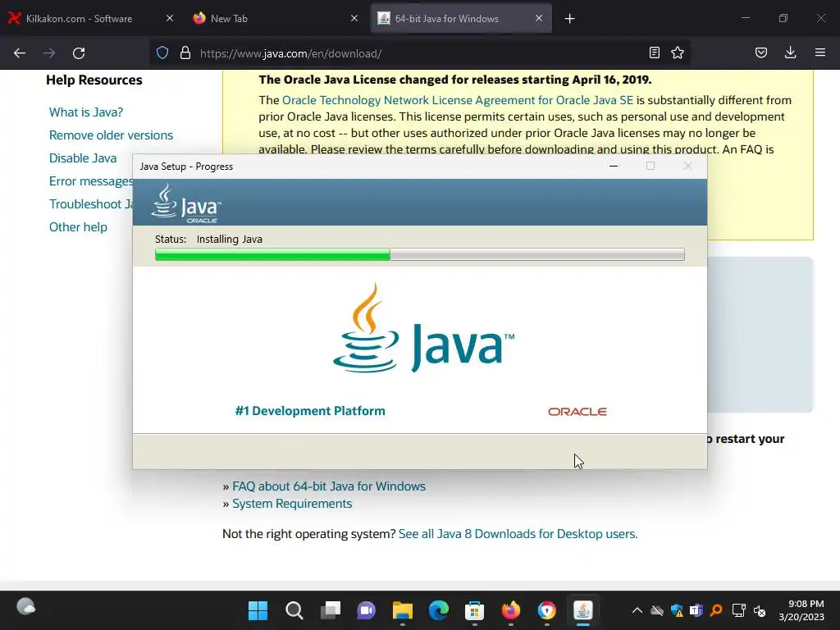The width and height of the screenshot is (840, 630).
Task: Toggle reader view icon in address bar
Action: [x=654, y=52]
